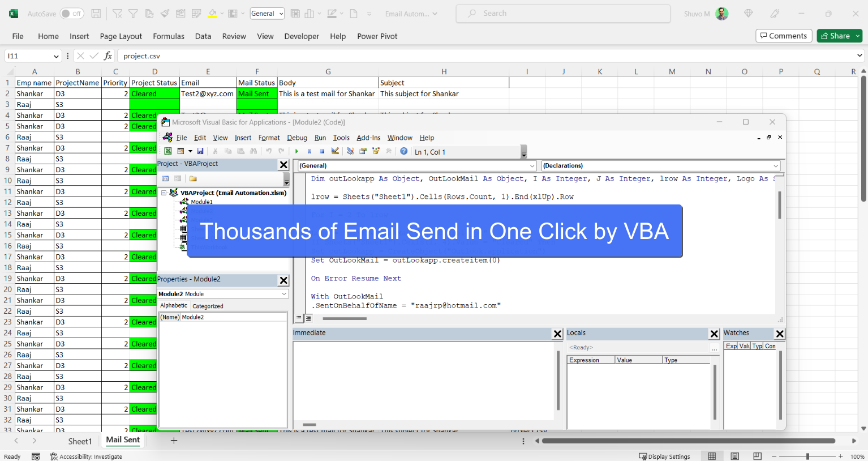Image resolution: width=868 pixels, height=461 pixels.
Task: Click the Save icon in VBA toolbar
Action: coord(200,151)
